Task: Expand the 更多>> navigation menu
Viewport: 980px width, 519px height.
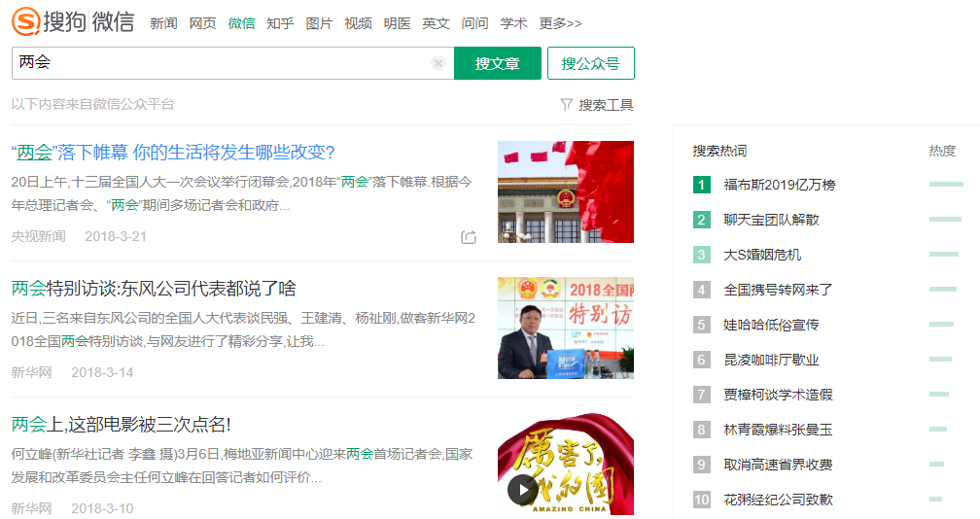Action: tap(560, 23)
